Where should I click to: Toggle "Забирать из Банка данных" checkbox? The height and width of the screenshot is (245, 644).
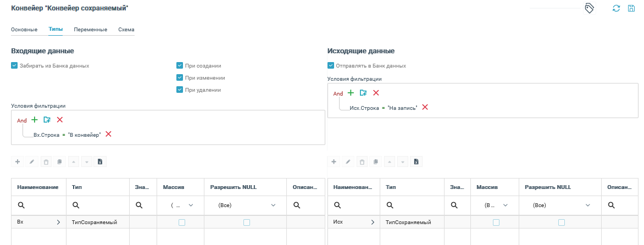click(14, 66)
